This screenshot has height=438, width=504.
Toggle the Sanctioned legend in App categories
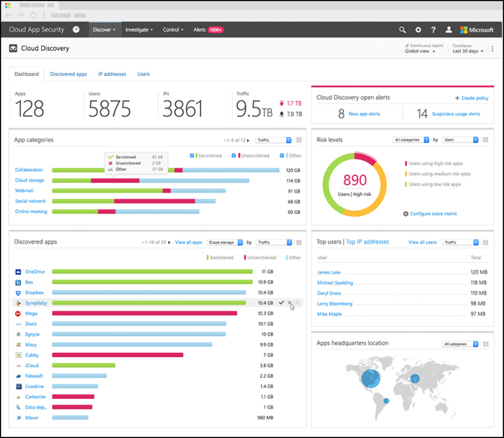(192, 155)
